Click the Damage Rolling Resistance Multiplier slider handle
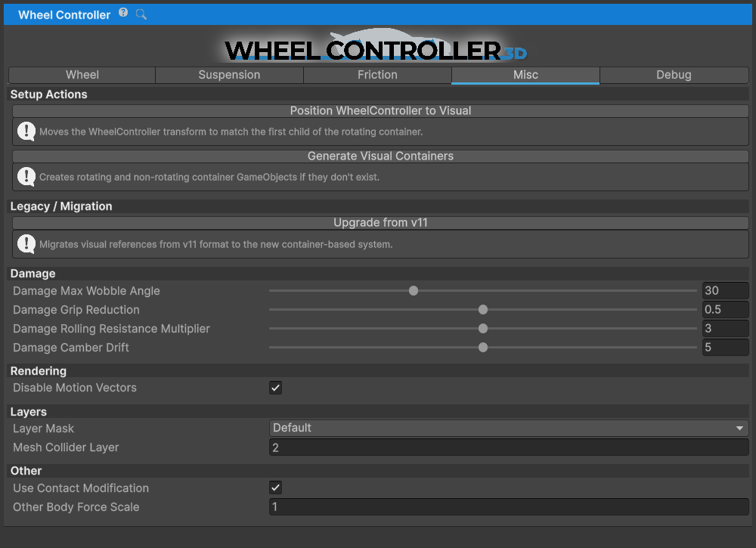This screenshot has width=756, height=548. [x=482, y=329]
